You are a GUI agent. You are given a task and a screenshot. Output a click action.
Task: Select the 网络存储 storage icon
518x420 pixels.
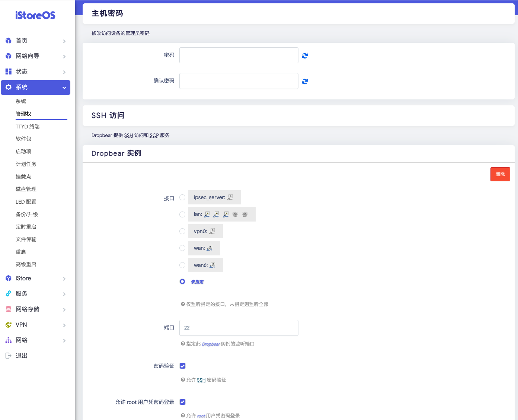coord(9,309)
